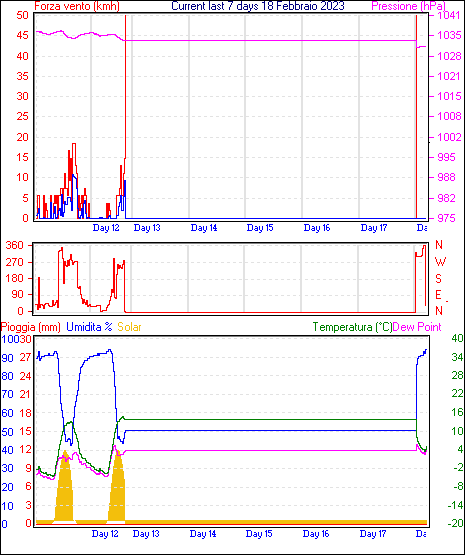This screenshot has width=467, height=559.
Task: Select the 90 degree wind direction value
Action: [x=17, y=295]
